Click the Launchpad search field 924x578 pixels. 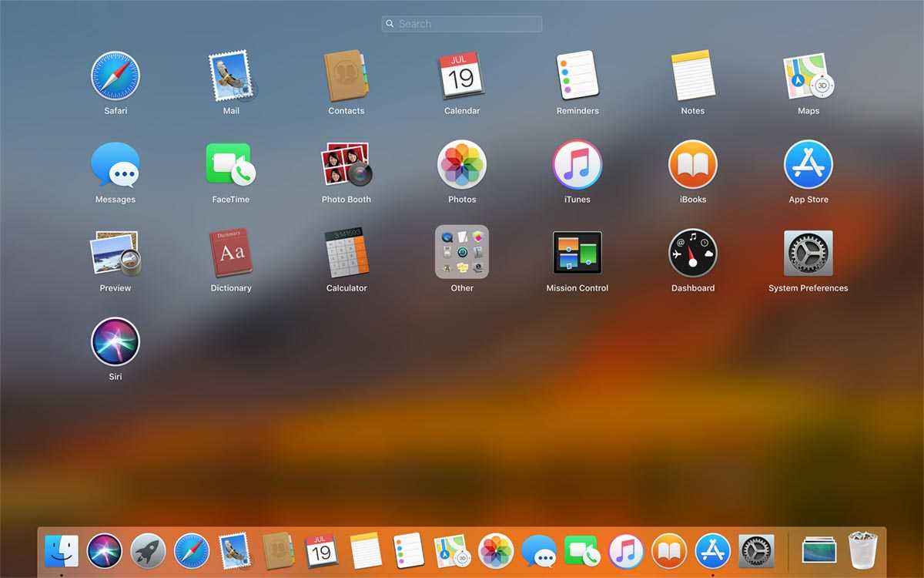[462, 24]
